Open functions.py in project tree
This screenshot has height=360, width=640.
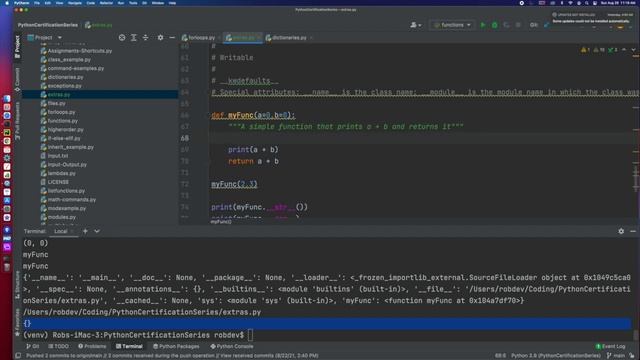pos(59,121)
